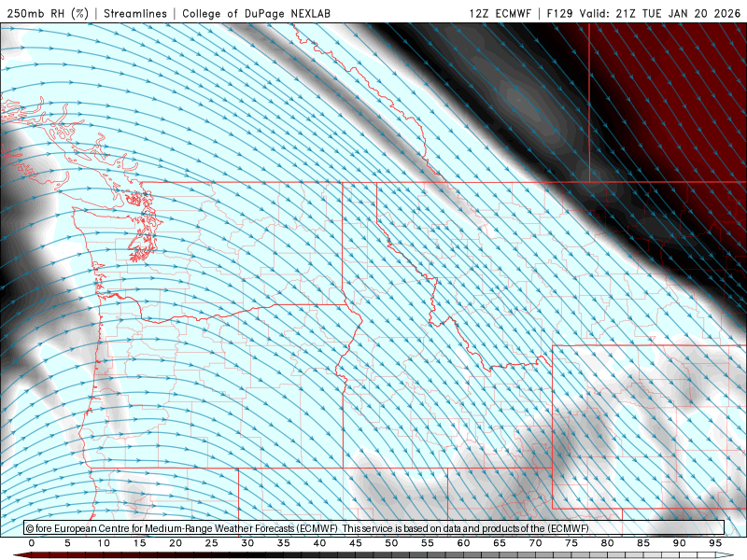Click the 0 value on color scale
Image resolution: width=747 pixels, height=560 pixels.
(x=32, y=543)
